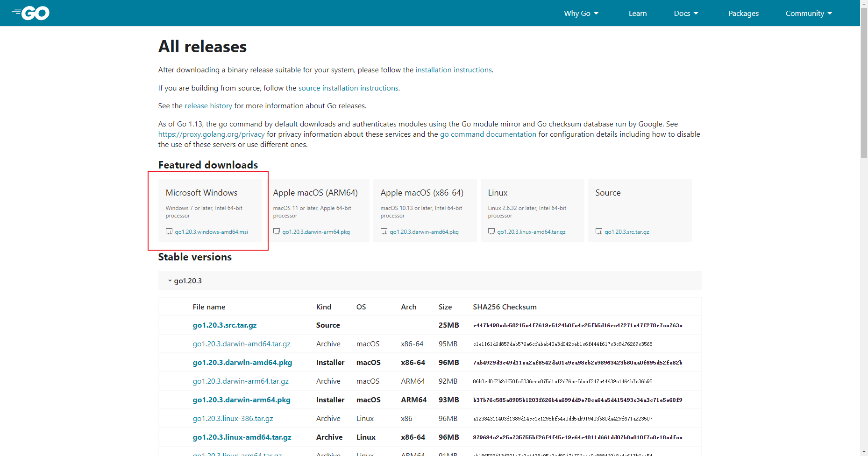Click download icon beside go1.20.3.darwin-amd64.pkg featured
The image size is (868, 456).
384,232
